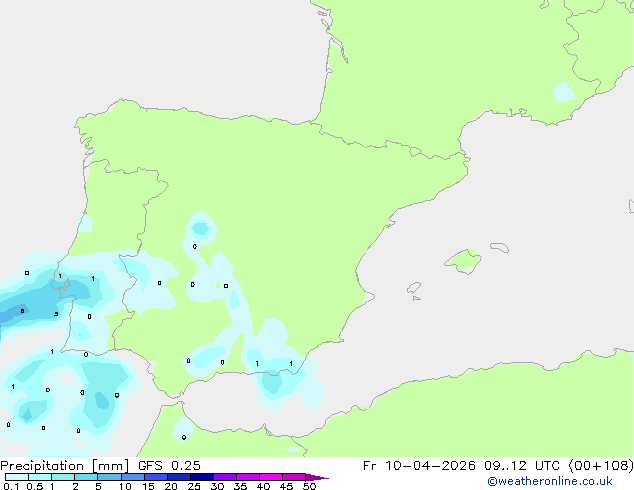Click Mallorca island on the map

coord(463,261)
